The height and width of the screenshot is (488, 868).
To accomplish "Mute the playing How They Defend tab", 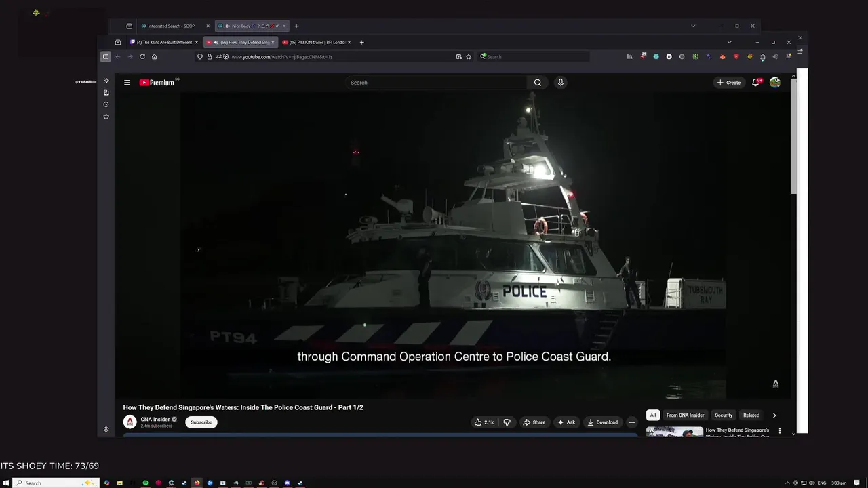I will (216, 42).
